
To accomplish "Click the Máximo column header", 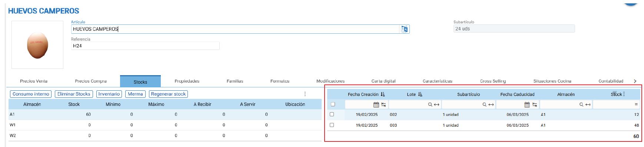I will pos(156,104).
